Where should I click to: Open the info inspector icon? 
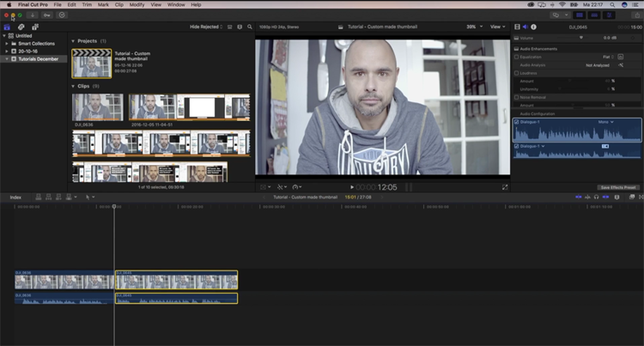pos(534,27)
